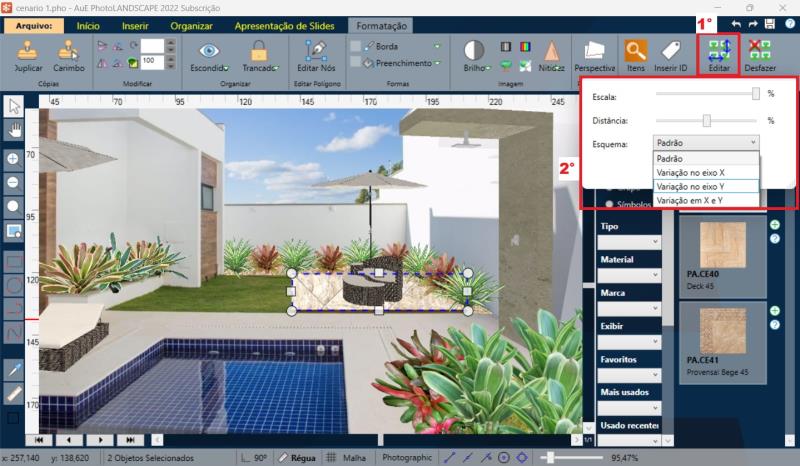Toggle the Preenchimento checkbox
Screen dimensions: 800x466
coord(356,63)
